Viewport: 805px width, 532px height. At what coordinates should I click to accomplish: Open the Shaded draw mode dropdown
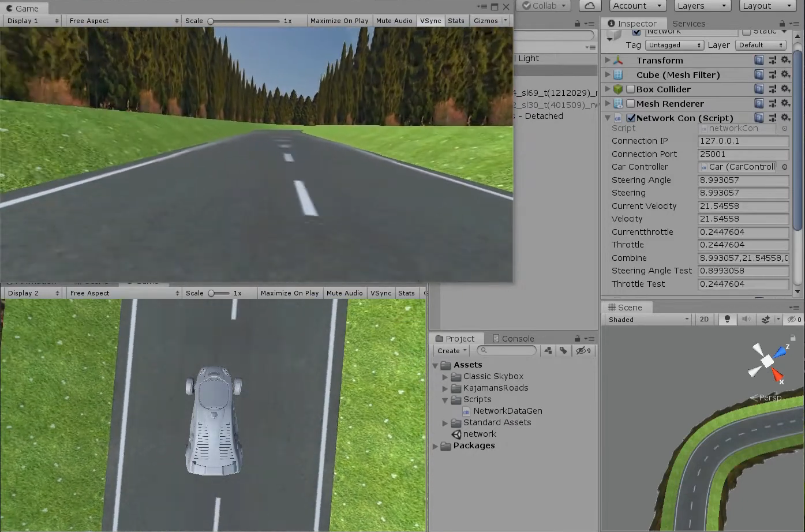point(648,320)
